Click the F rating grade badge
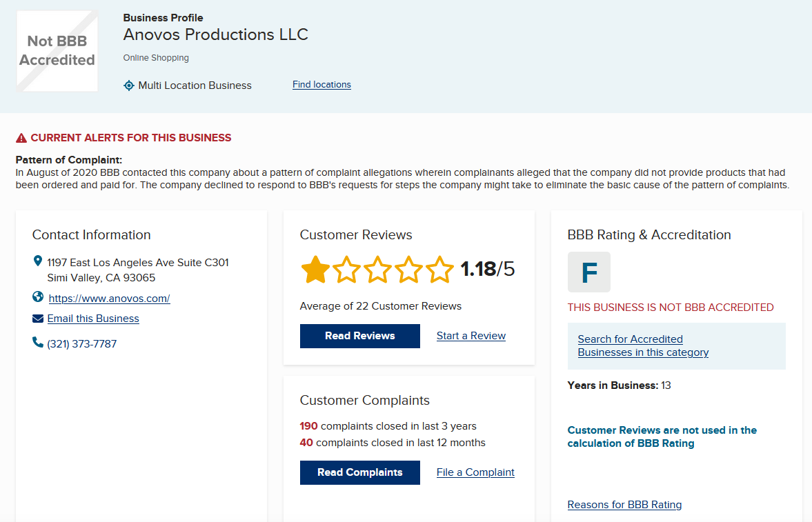Viewport: 812px width, 522px height. pyautogui.click(x=588, y=272)
